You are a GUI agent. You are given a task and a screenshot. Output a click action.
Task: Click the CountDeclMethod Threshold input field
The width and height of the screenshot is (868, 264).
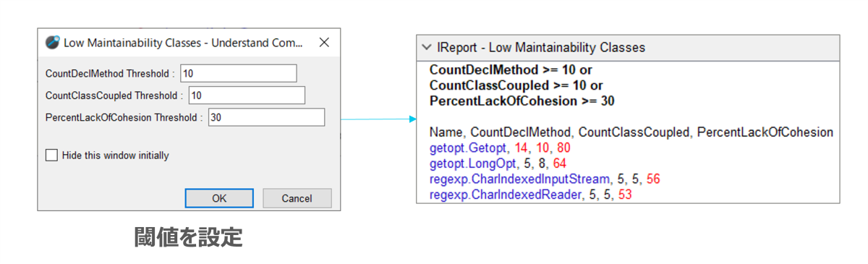[x=238, y=73]
